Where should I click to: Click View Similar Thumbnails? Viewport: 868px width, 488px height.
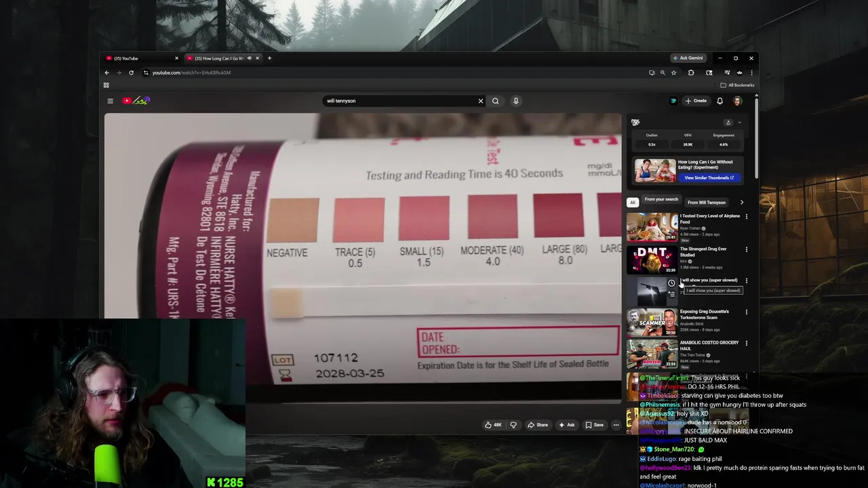709,178
